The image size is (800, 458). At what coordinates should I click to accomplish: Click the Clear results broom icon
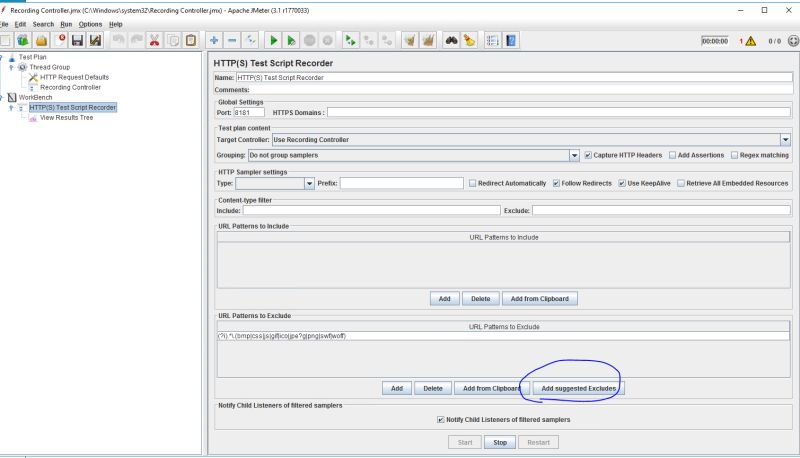[410, 40]
